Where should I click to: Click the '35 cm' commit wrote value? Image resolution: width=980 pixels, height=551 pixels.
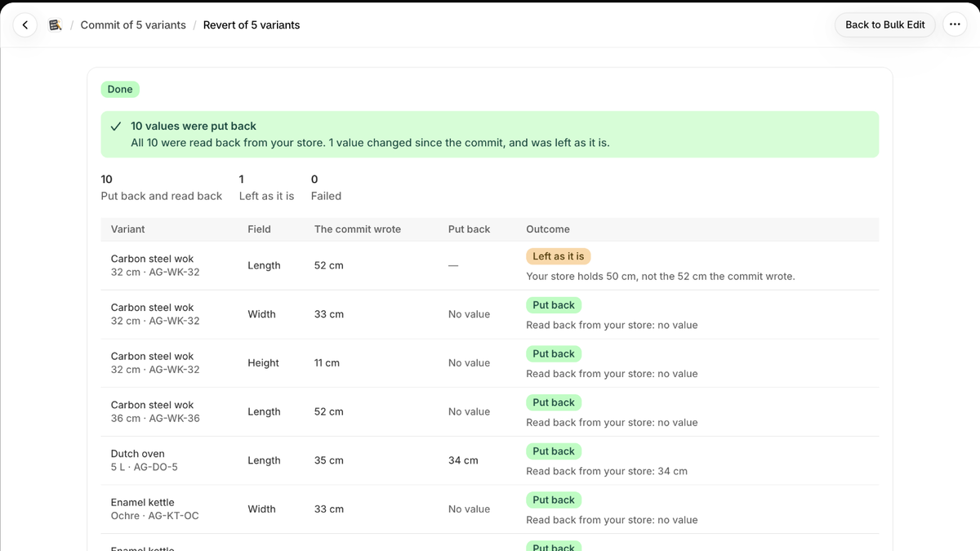tap(329, 460)
